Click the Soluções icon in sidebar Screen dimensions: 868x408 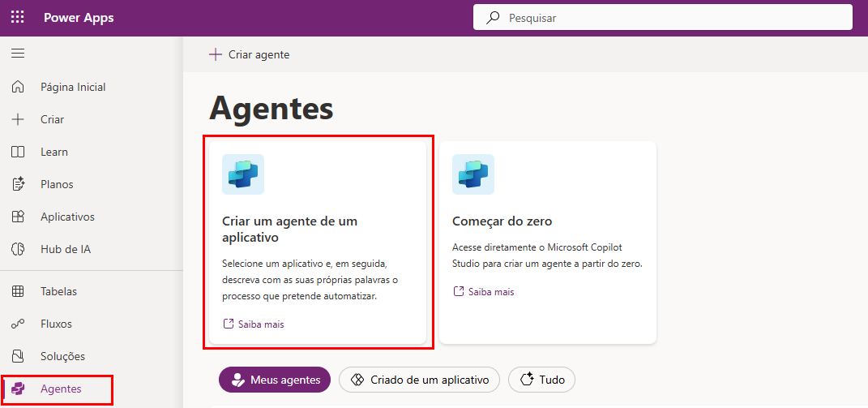[x=18, y=356]
